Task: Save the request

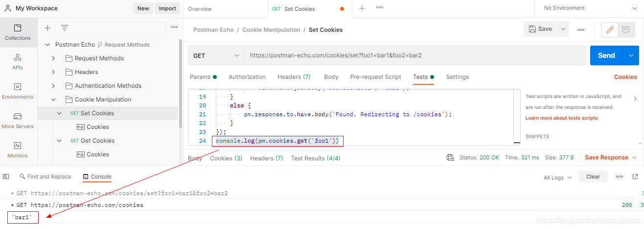Action: (540, 29)
